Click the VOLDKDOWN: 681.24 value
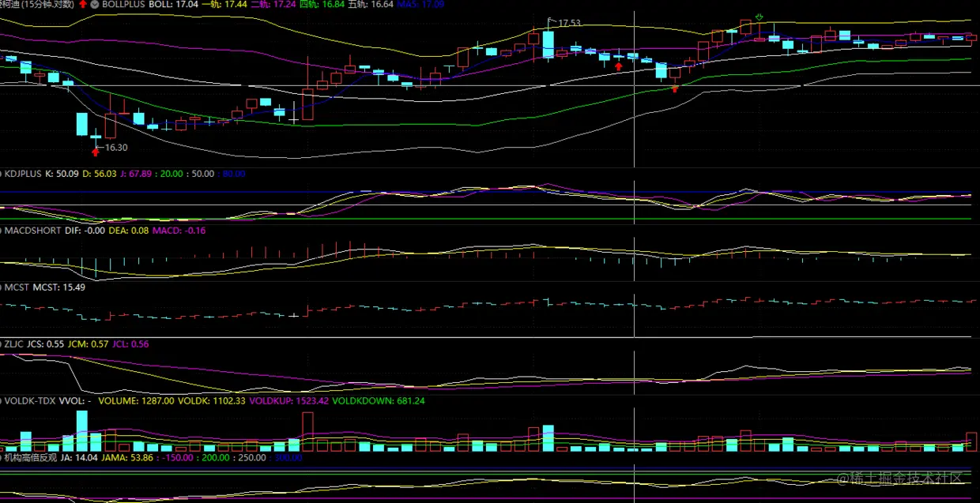The image size is (980, 503). click(x=377, y=401)
